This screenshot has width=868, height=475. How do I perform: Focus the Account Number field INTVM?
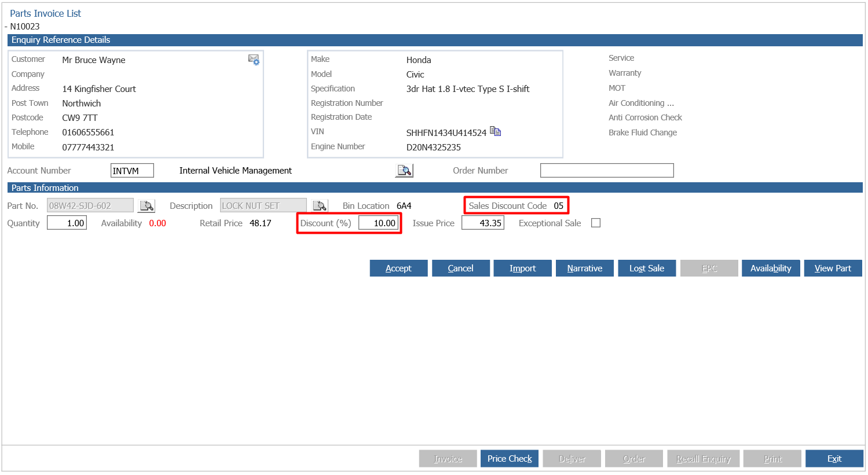132,171
